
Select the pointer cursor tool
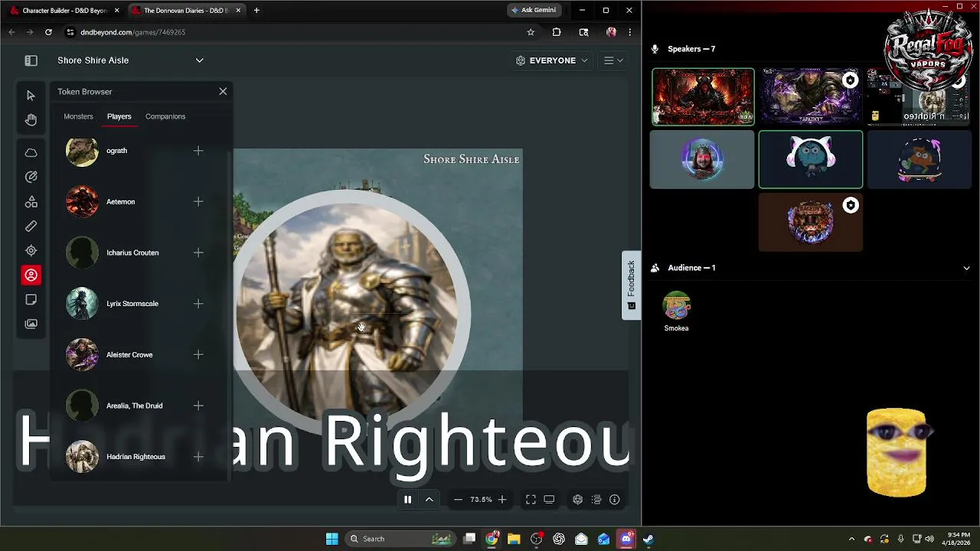pyautogui.click(x=31, y=96)
